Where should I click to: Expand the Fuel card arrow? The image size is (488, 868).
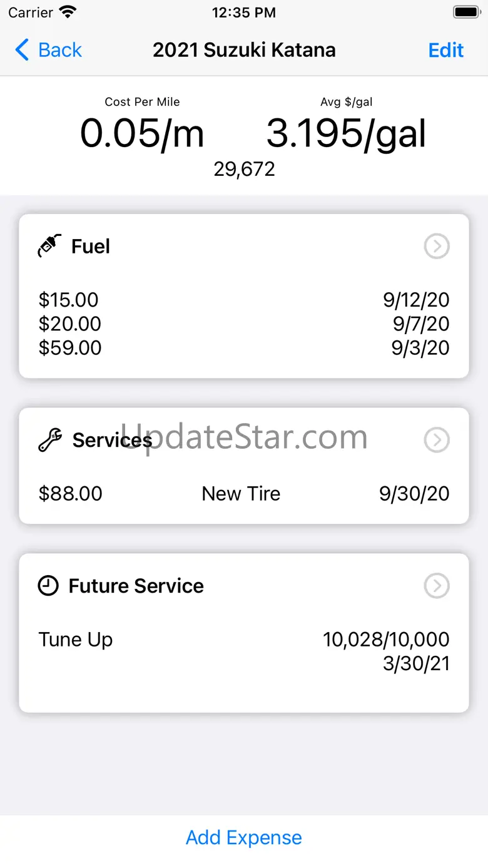[437, 247]
